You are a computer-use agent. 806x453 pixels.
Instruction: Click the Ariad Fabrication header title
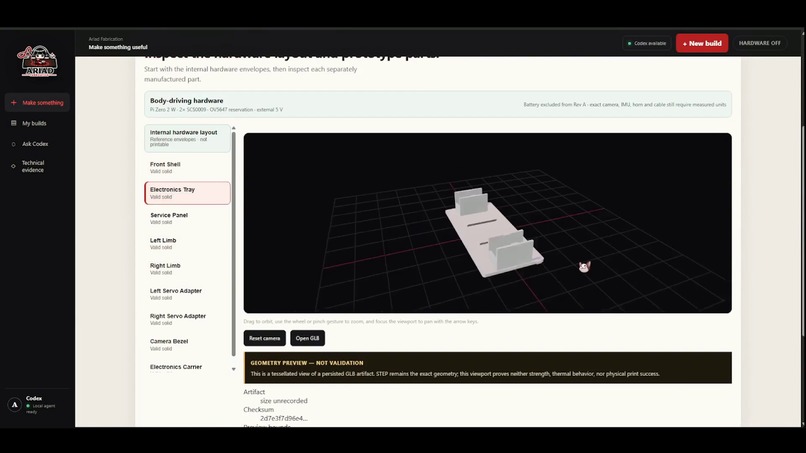105,39
